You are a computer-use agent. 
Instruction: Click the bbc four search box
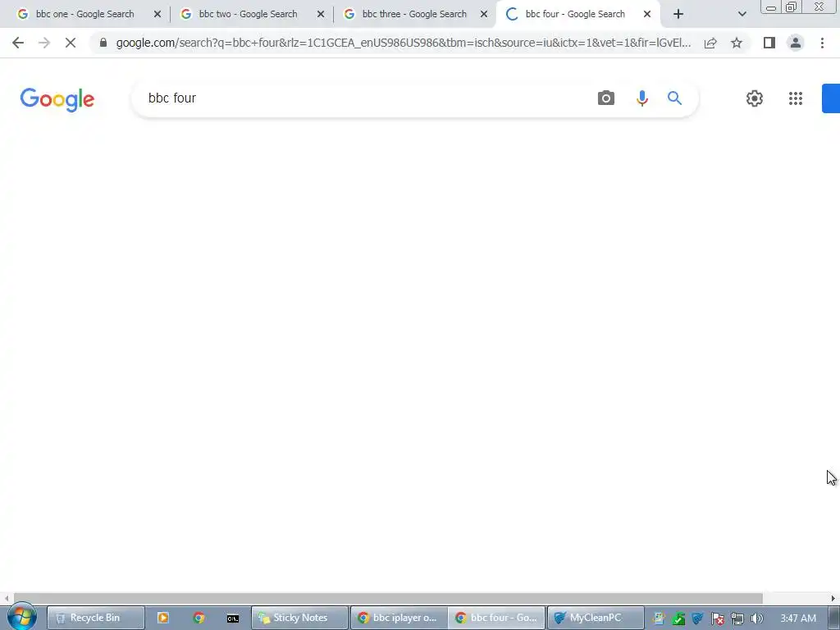point(364,98)
